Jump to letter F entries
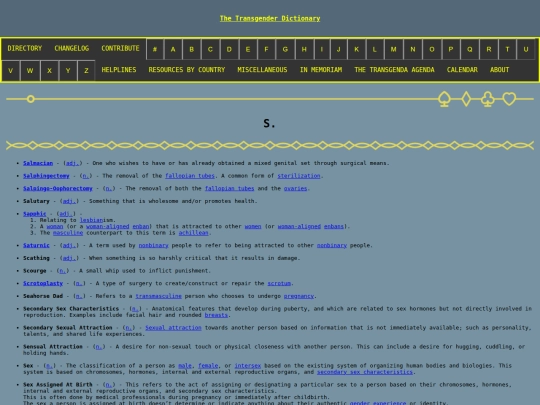Viewport: 540px width, 405px height. (x=266, y=49)
